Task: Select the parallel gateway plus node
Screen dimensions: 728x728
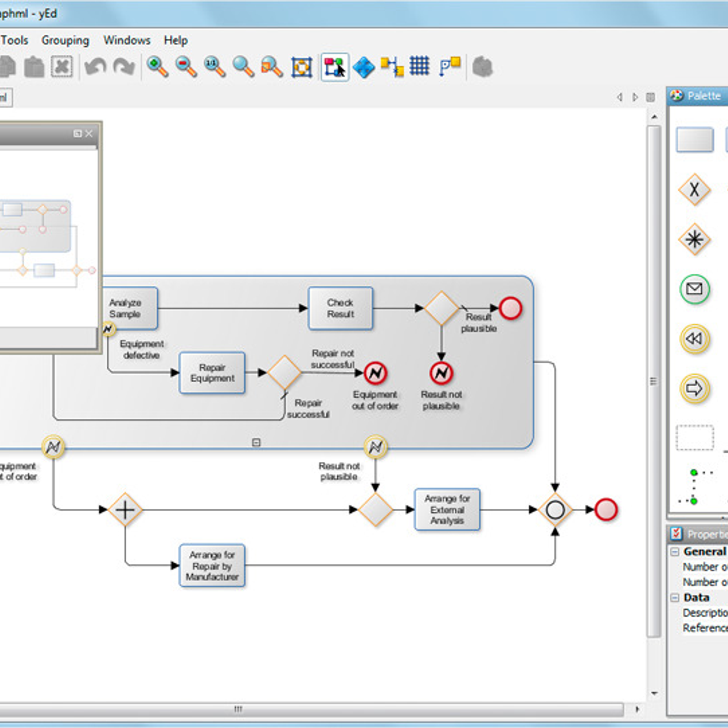Action: tap(125, 510)
